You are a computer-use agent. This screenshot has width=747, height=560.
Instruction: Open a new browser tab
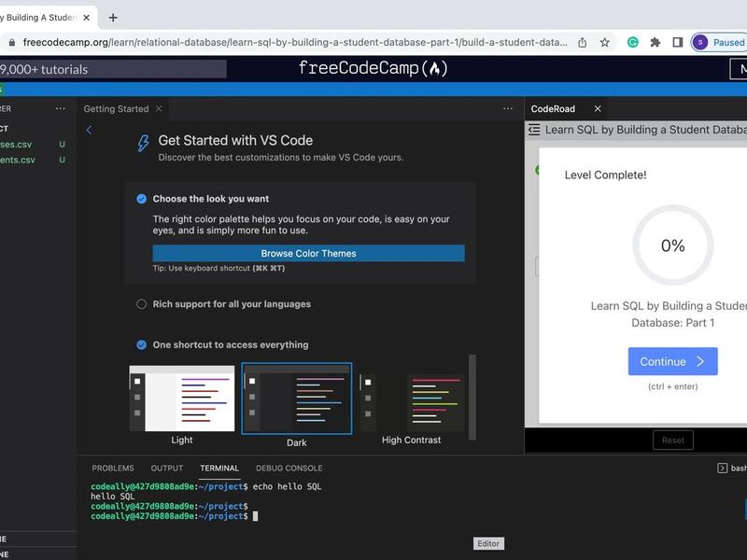pyautogui.click(x=113, y=18)
